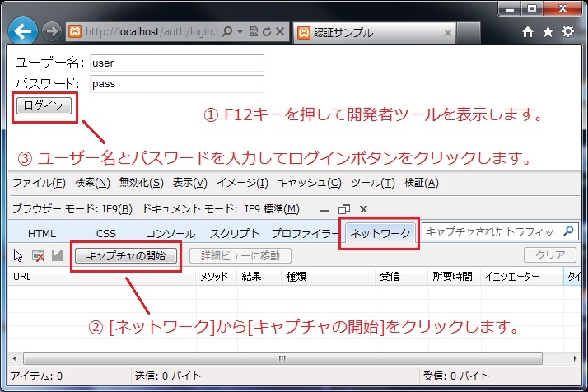Image resolution: width=588 pixels, height=392 pixels.
Task: Stop loading with the address bar X
Action: (280, 32)
